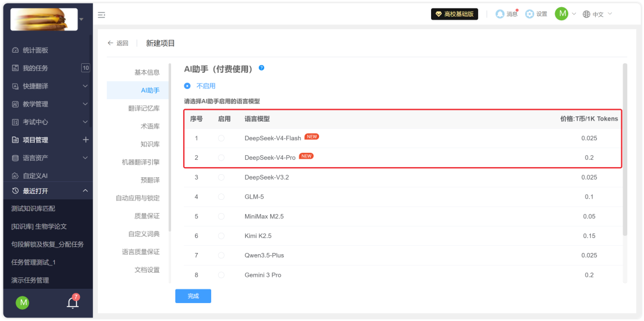Open recent project 测试知识库匹配
Viewport: 644px width, 321px height.
point(33,208)
